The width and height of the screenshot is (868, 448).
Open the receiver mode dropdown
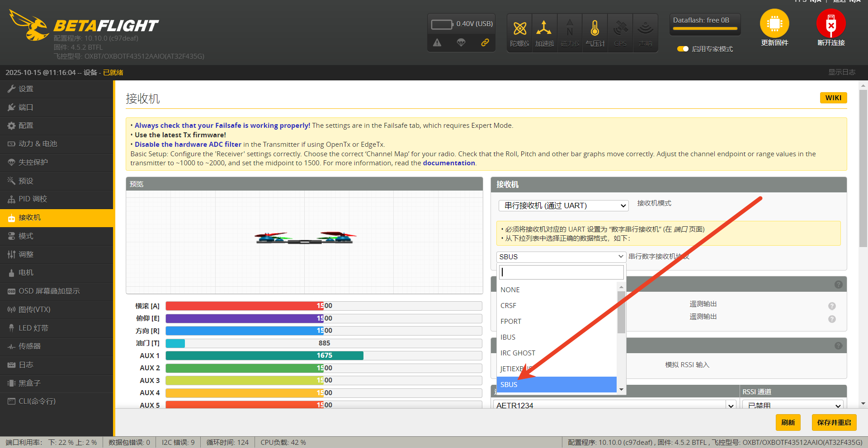coord(563,206)
